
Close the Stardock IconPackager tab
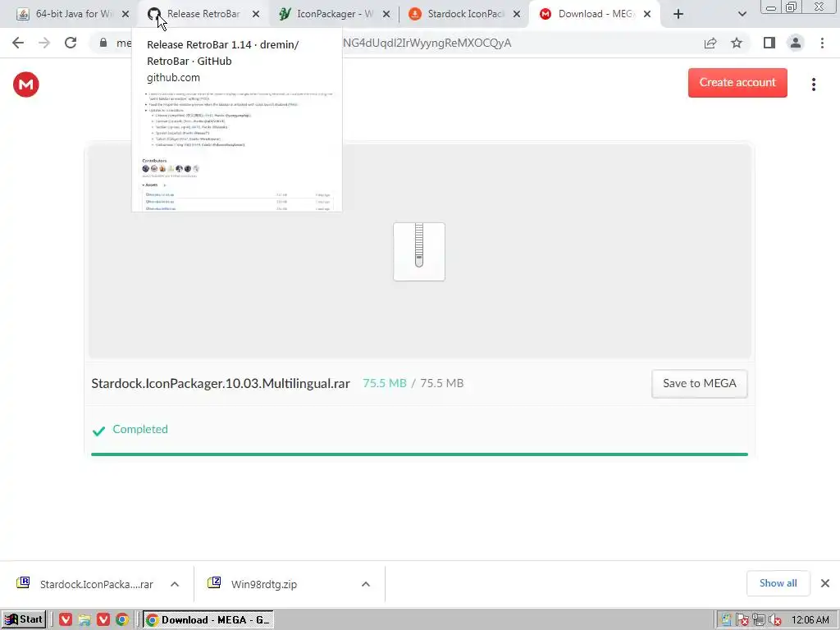(517, 14)
